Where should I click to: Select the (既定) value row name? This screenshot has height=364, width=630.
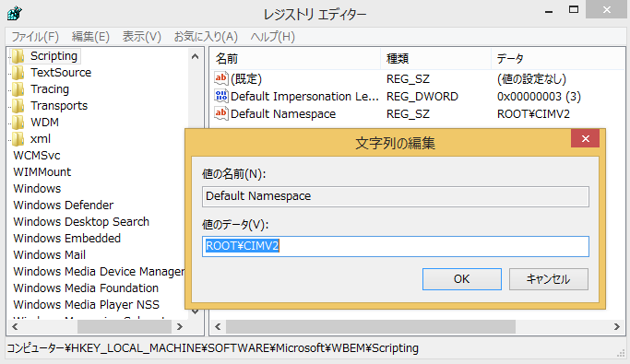tap(246, 78)
